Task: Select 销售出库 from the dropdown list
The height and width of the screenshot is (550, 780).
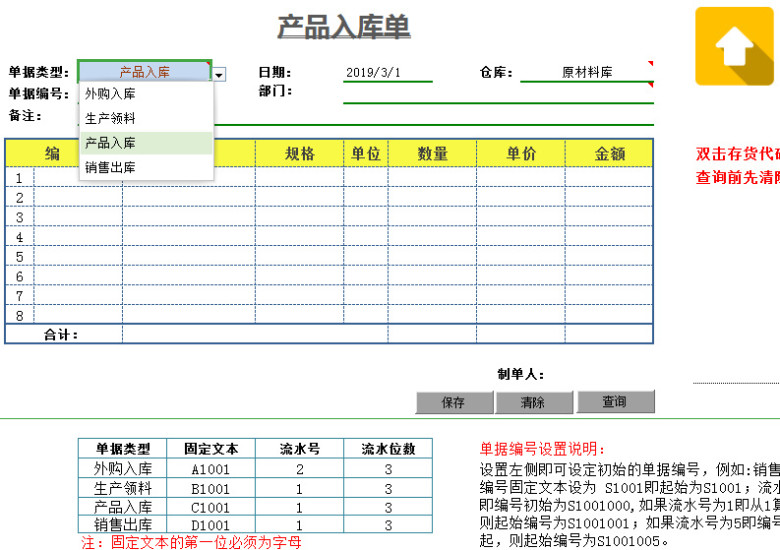Action: [x=146, y=168]
